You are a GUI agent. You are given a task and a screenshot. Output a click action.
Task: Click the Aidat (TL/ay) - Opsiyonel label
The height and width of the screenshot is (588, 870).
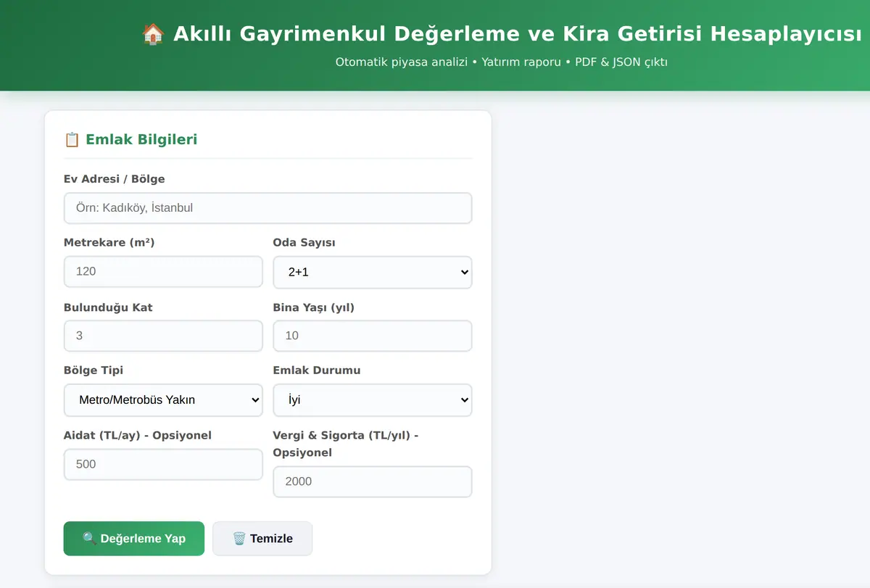(x=138, y=436)
